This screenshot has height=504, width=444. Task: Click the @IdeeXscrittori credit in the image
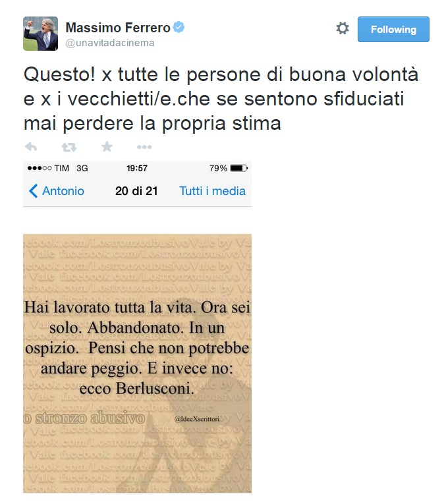tap(197, 419)
